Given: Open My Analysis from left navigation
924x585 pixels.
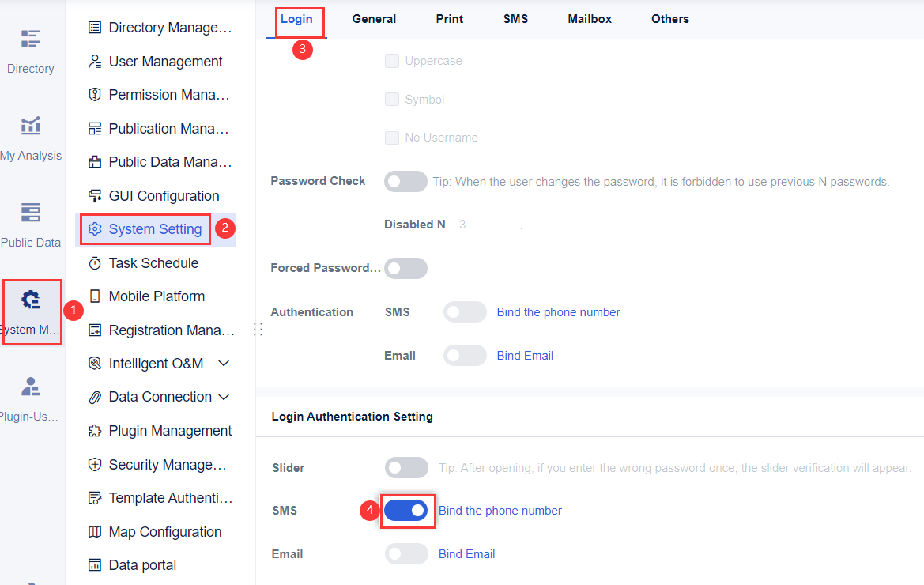Looking at the screenshot, I should point(32,134).
